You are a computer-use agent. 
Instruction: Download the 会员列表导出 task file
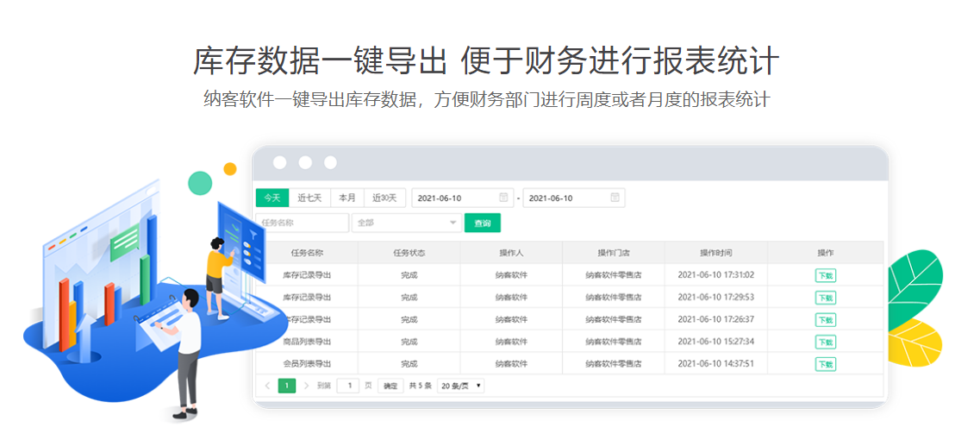[825, 364]
